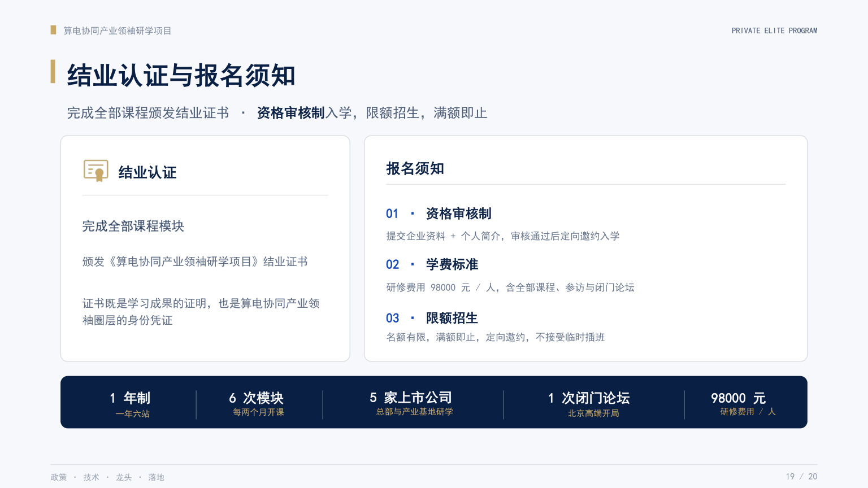Click the PRIVATE ELITE PROGRAM label
This screenshot has width=868, height=488.
pos(774,30)
